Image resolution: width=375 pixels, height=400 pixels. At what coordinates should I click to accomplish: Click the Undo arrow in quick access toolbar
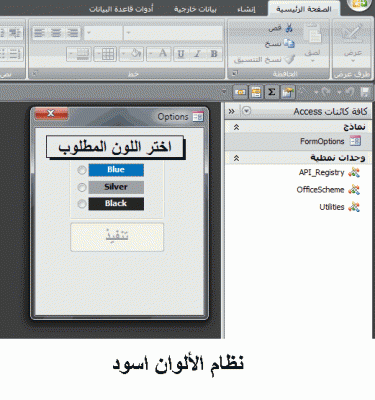(349, 92)
